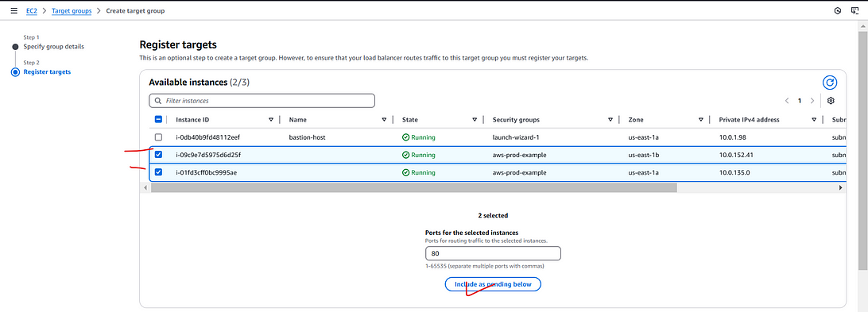The height and width of the screenshot is (312, 868).
Task: Click IP address 10.0.152.41
Action: tap(736, 155)
